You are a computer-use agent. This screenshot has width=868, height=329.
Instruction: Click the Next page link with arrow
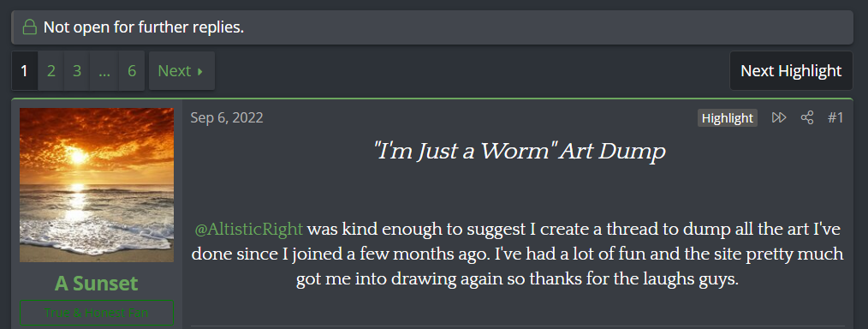point(181,71)
